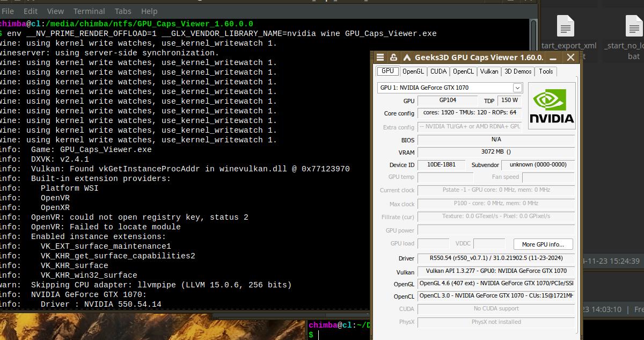Click the More GPU info... button
Viewport: 644px width, 340px height.
tap(543, 244)
